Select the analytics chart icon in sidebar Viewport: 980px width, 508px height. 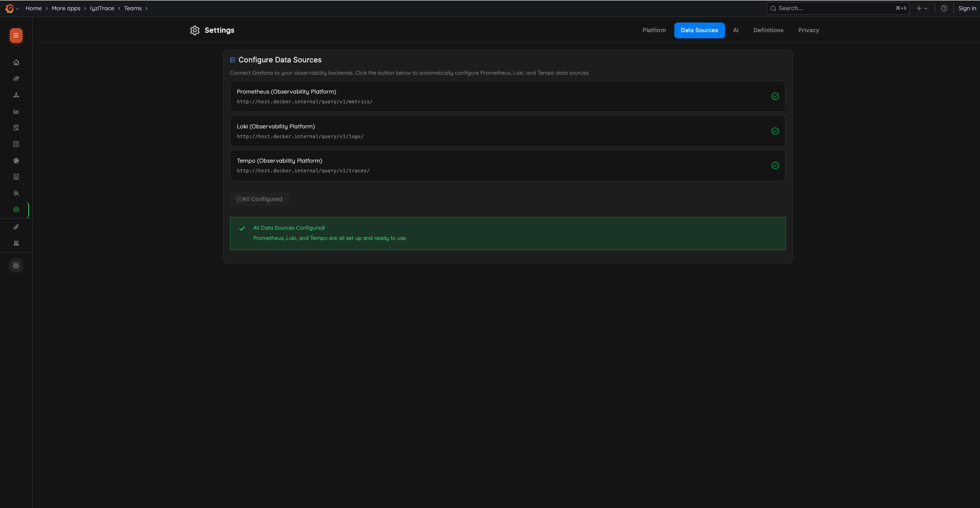tap(16, 111)
